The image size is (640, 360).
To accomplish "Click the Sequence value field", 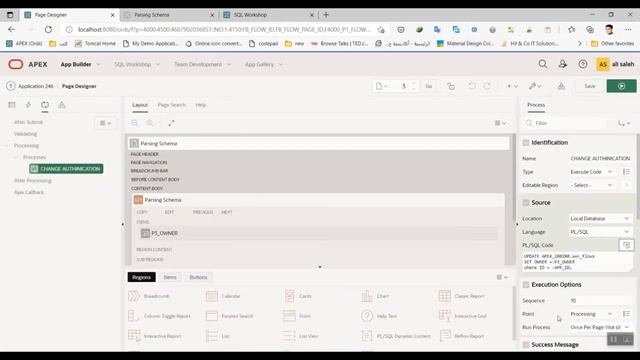I will (600, 300).
